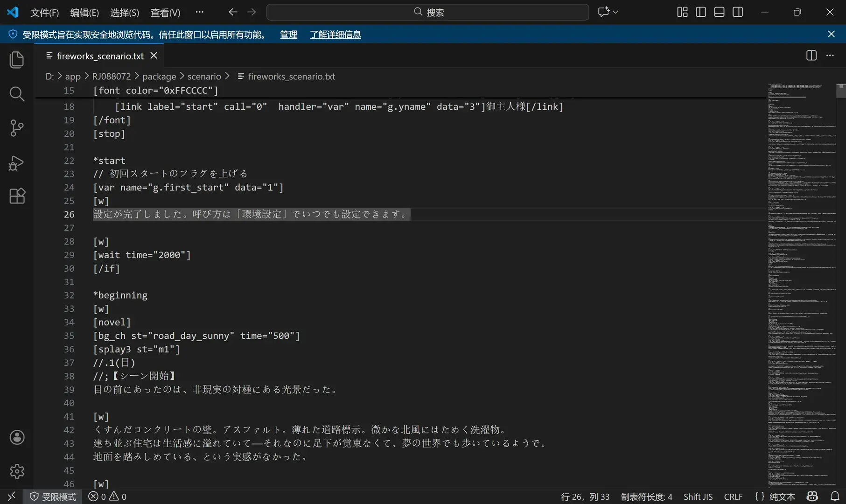Click the *beginning label on line 32

pos(120,295)
